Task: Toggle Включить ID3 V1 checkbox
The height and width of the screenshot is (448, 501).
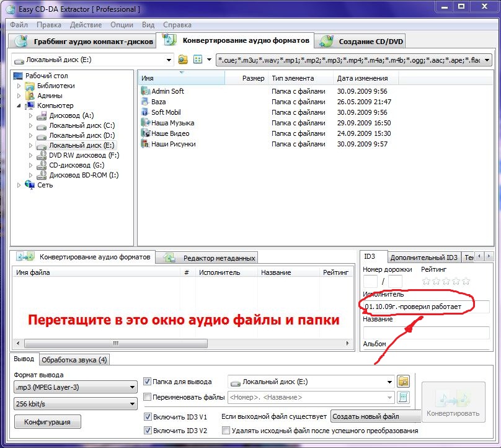Action: tap(148, 416)
